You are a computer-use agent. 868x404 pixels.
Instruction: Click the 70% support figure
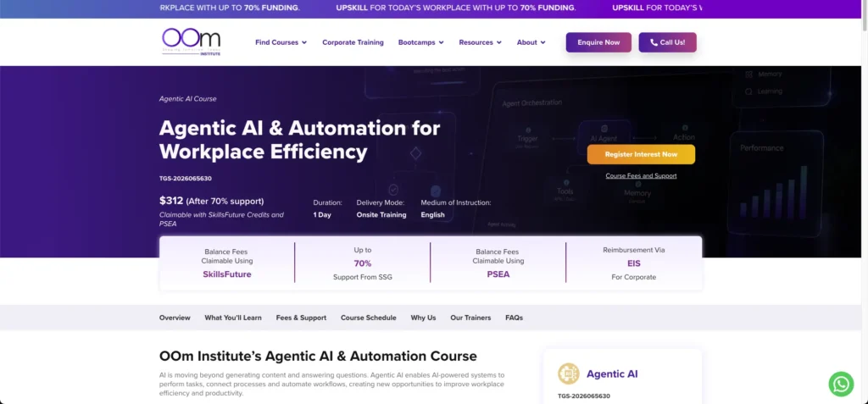tap(363, 263)
